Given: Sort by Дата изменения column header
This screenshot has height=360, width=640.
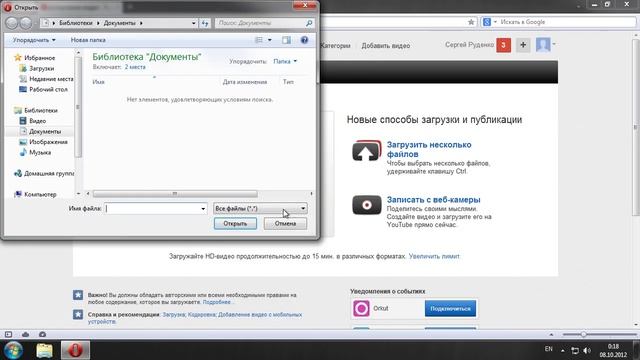Looking at the screenshot, I should point(245,82).
